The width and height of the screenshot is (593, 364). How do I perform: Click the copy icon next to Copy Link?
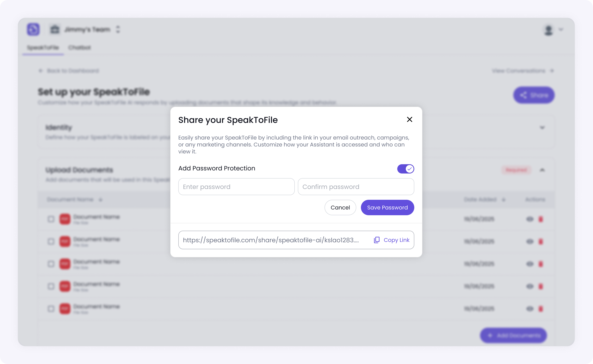377,240
